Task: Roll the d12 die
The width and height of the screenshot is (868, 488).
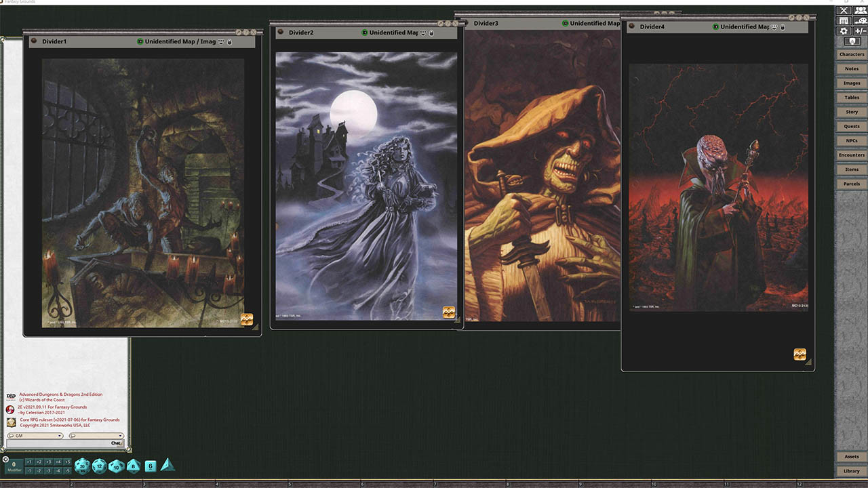Action: [x=100, y=466]
